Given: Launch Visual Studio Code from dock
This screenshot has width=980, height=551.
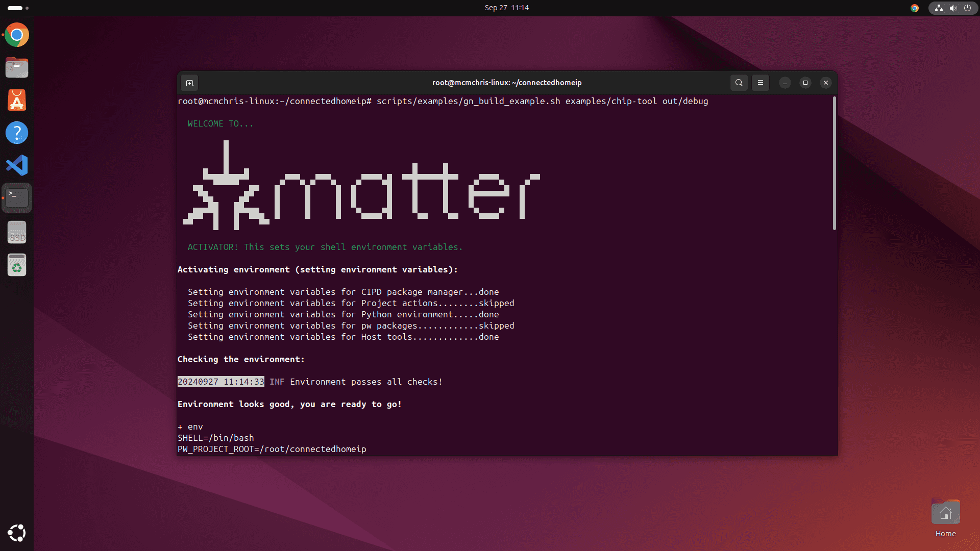Looking at the screenshot, I should tap(17, 165).
